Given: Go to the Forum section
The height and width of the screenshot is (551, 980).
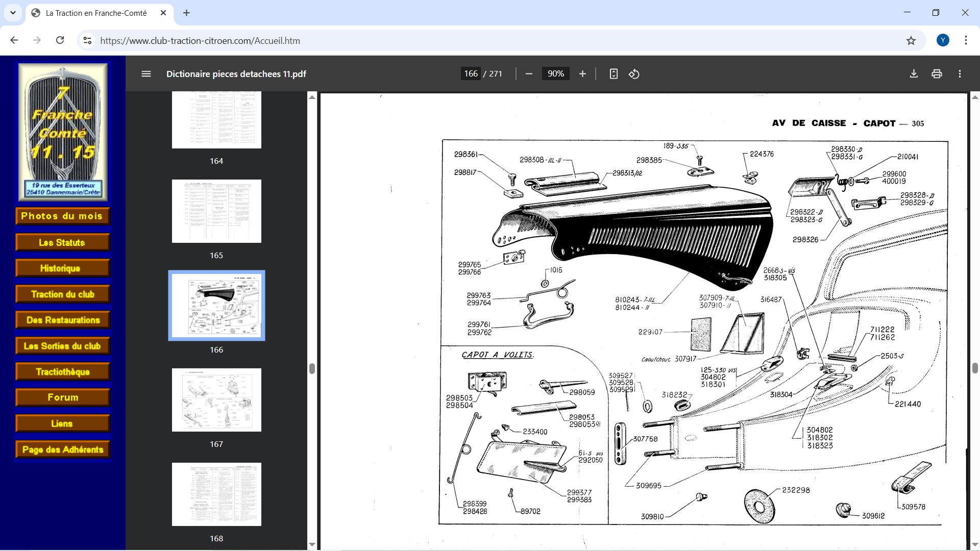Looking at the screenshot, I should [x=62, y=397].
